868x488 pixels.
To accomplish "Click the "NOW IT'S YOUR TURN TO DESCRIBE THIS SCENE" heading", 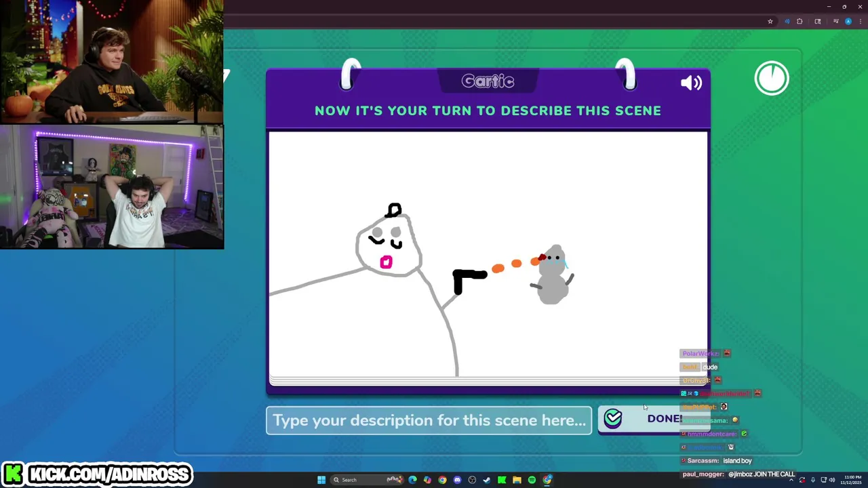I will click(488, 110).
